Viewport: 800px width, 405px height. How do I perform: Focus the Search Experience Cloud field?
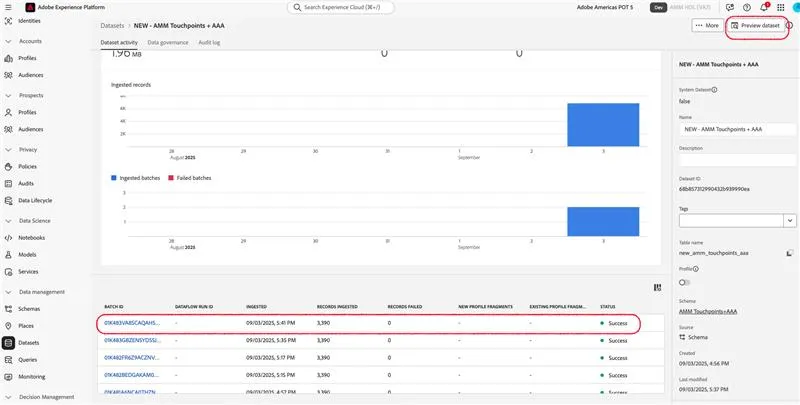coord(341,8)
